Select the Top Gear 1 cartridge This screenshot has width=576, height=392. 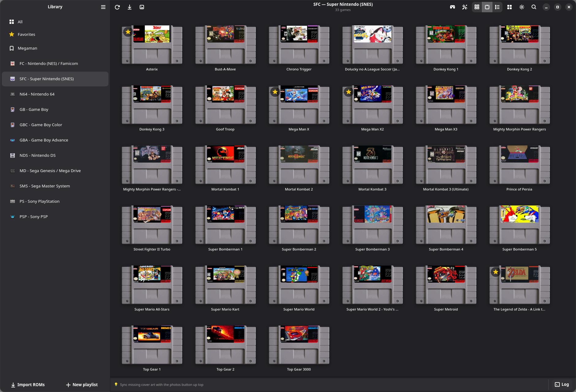point(152,345)
